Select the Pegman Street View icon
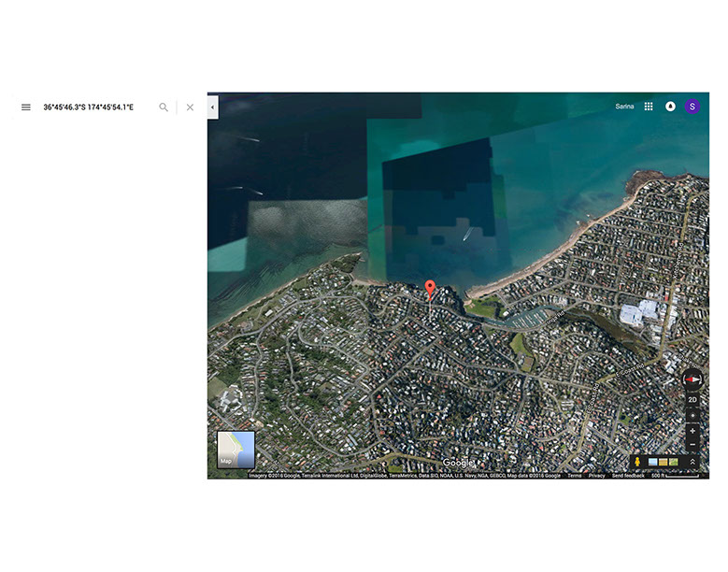The image size is (728, 572). [638, 462]
